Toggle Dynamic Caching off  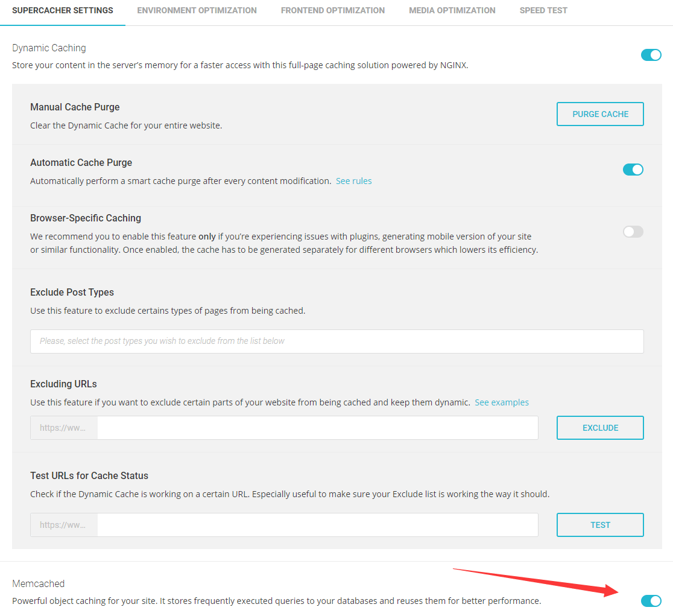tap(651, 54)
